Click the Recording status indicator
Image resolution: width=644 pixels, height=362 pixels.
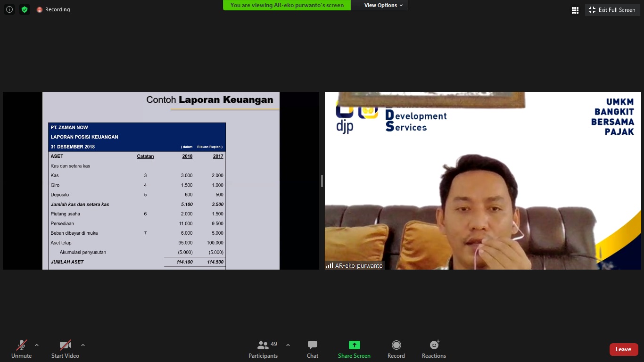coord(53,9)
